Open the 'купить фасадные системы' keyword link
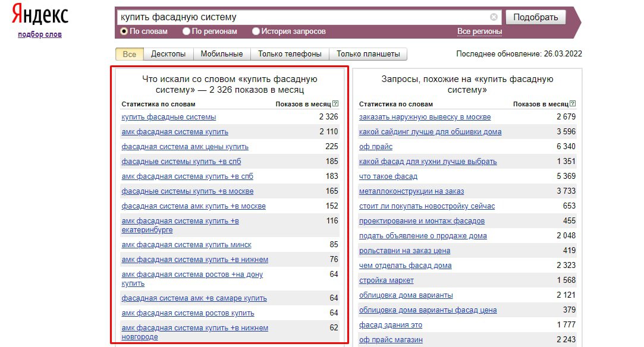 point(169,117)
